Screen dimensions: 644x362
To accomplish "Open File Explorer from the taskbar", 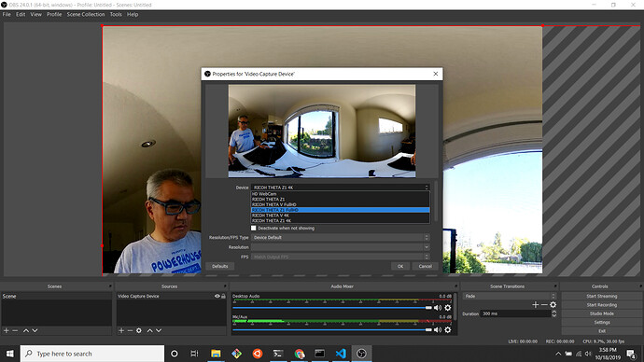I will pyautogui.click(x=216, y=354).
